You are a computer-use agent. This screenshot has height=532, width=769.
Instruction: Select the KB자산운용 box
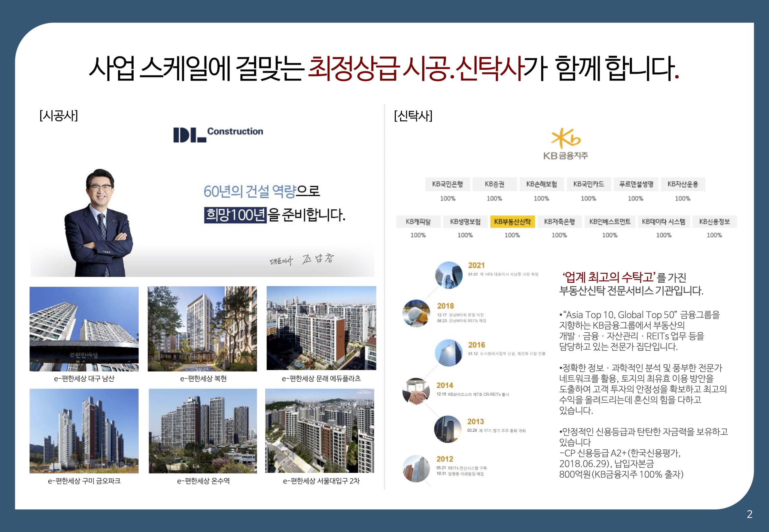(x=682, y=184)
